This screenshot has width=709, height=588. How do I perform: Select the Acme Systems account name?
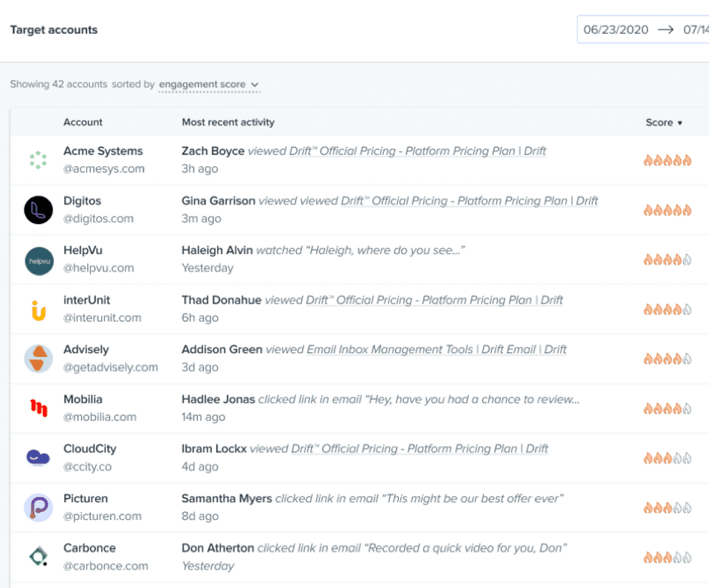click(103, 151)
